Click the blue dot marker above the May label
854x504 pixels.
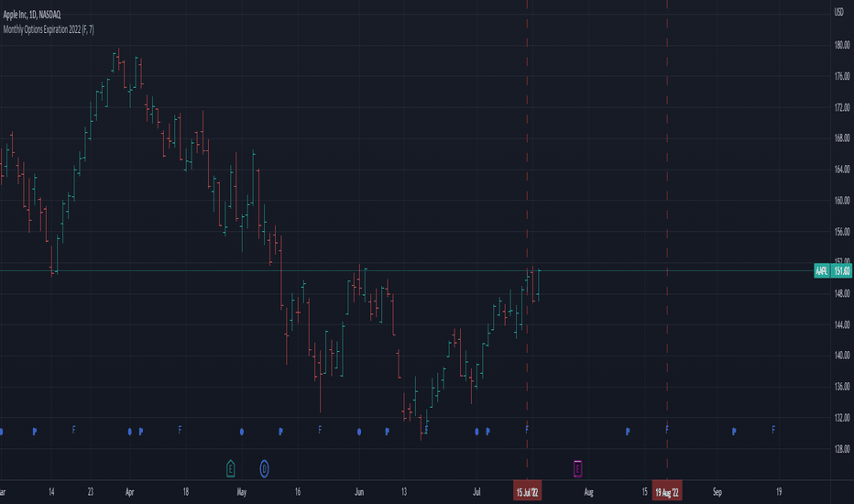[x=242, y=432]
